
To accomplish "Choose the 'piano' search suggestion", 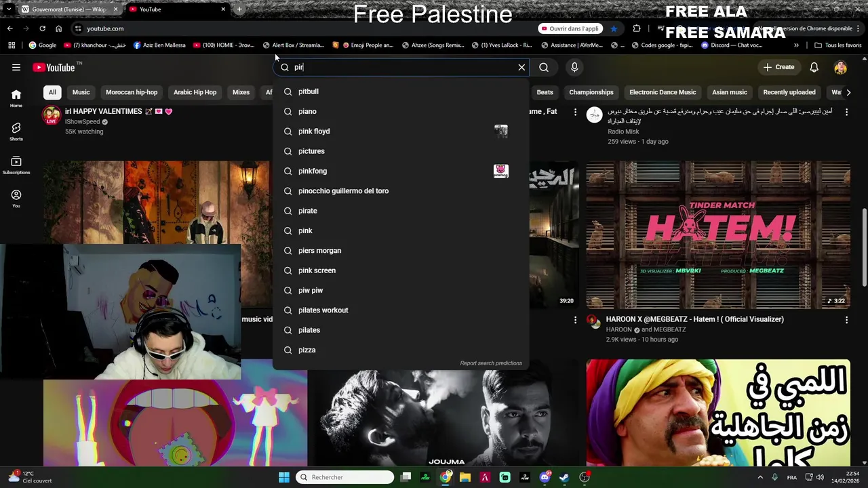I will (401, 111).
